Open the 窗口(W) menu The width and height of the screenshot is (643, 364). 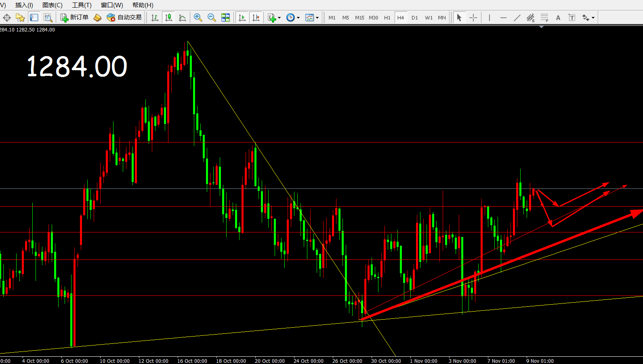point(112,5)
